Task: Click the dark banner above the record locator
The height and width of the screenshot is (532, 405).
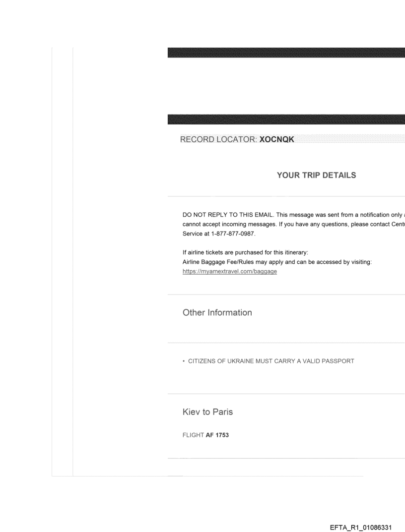Action: [x=286, y=118]
